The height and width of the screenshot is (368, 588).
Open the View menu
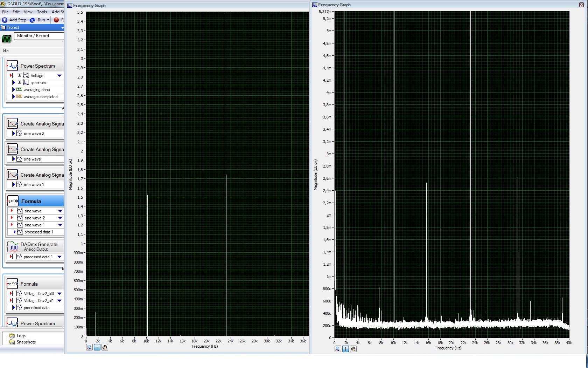28,12
